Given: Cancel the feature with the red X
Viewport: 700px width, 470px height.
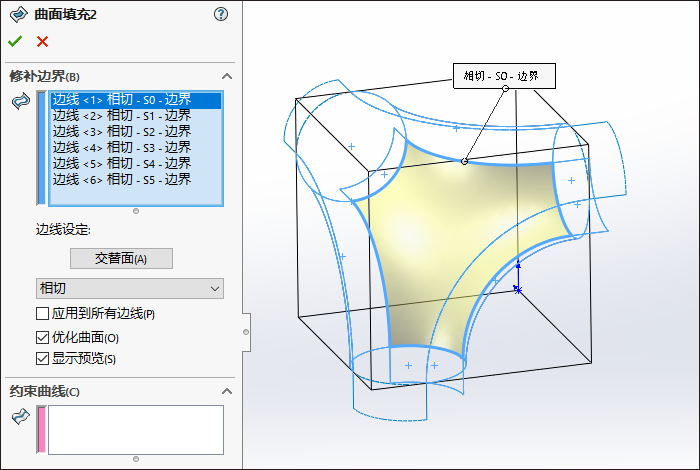Looking at the screenshot, I should (42, 42).
